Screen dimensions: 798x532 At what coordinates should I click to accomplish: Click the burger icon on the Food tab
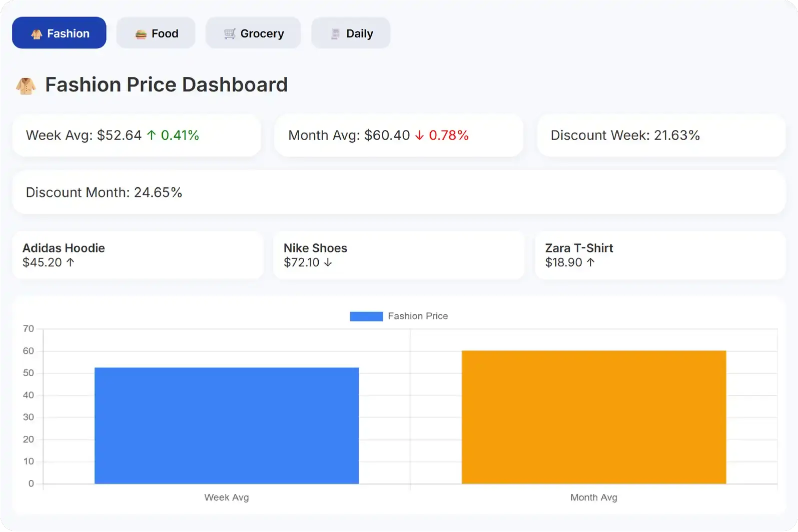[141, 34]
